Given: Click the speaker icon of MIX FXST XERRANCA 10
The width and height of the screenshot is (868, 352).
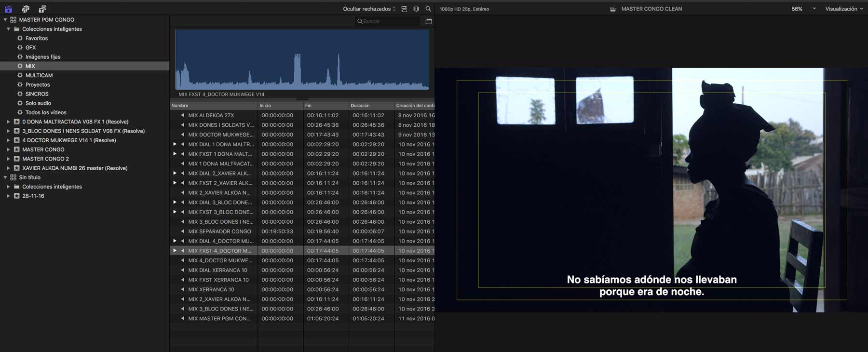Looking at the screenshot, I should pos(183,280).
